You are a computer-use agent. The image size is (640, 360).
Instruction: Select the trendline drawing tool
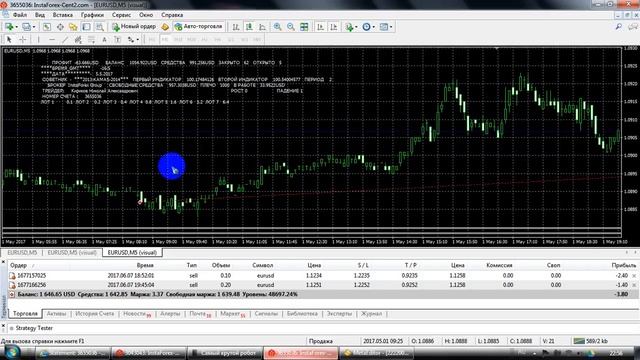point(65,39)
